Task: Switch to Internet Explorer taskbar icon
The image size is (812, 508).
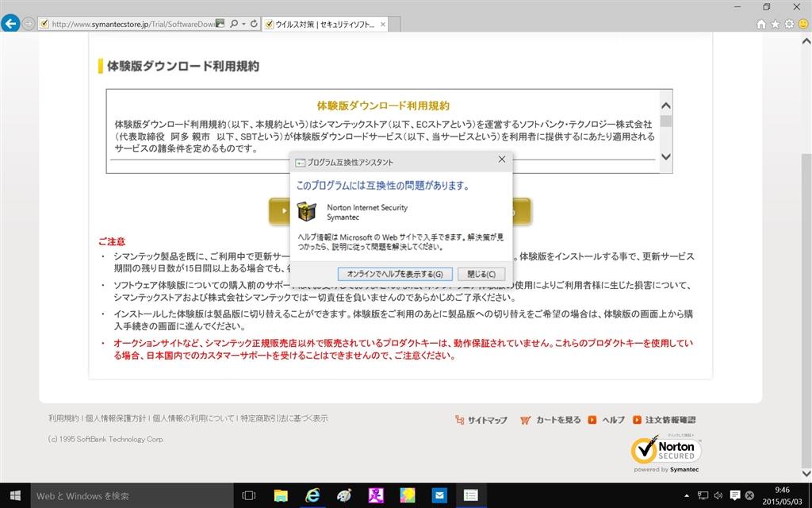Action: pos(312,495)
